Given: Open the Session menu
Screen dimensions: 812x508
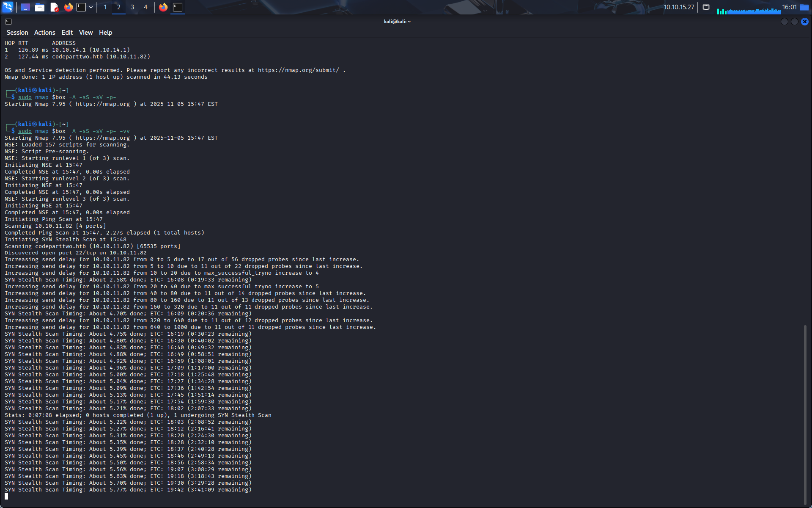Looking at the screenshot, I should [x=17, y=33].
